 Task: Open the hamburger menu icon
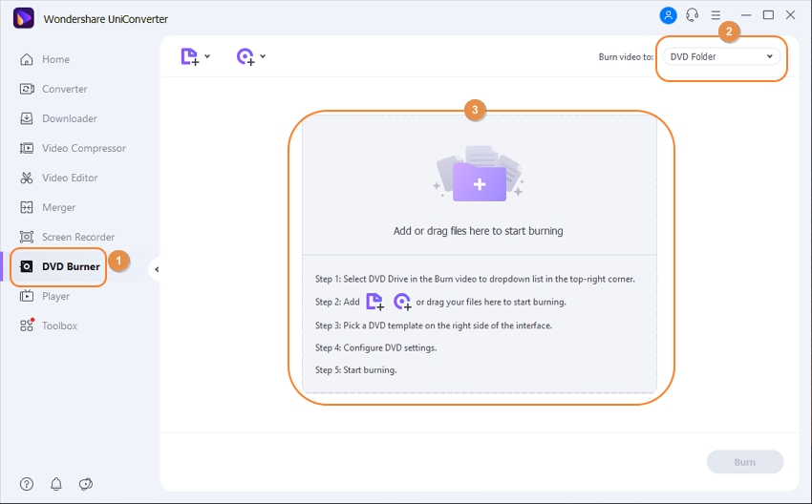click(716, 15)
